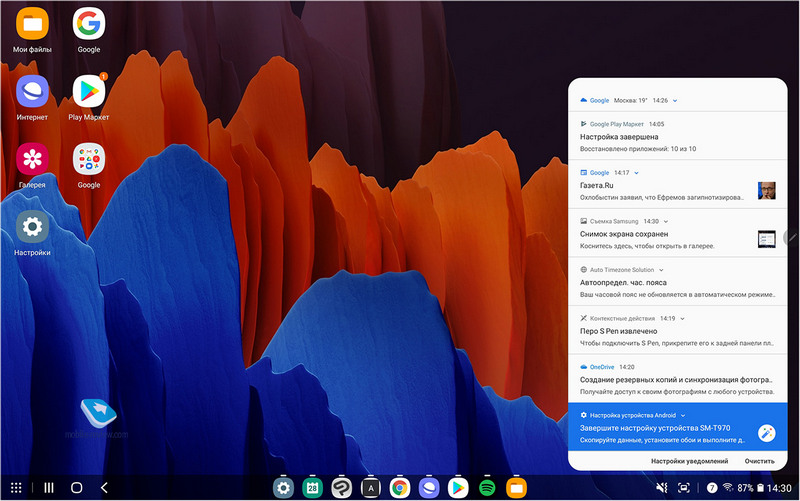
Task: Open Spotify from the taskbar
Action: (x=488, y=488)
